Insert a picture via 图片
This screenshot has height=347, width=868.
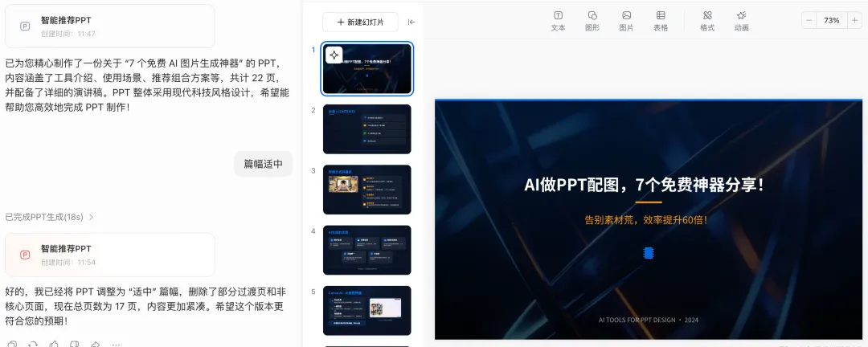coord(626,21)
